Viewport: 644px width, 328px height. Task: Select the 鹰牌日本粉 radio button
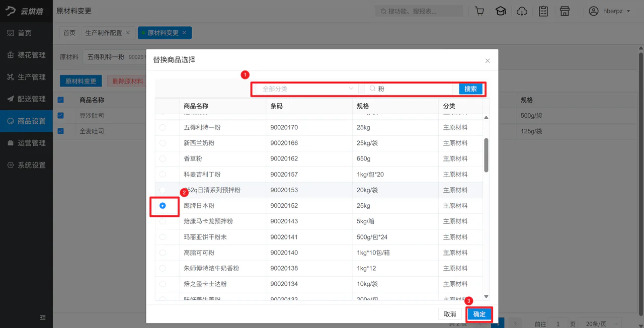click(x=163, y=206)
